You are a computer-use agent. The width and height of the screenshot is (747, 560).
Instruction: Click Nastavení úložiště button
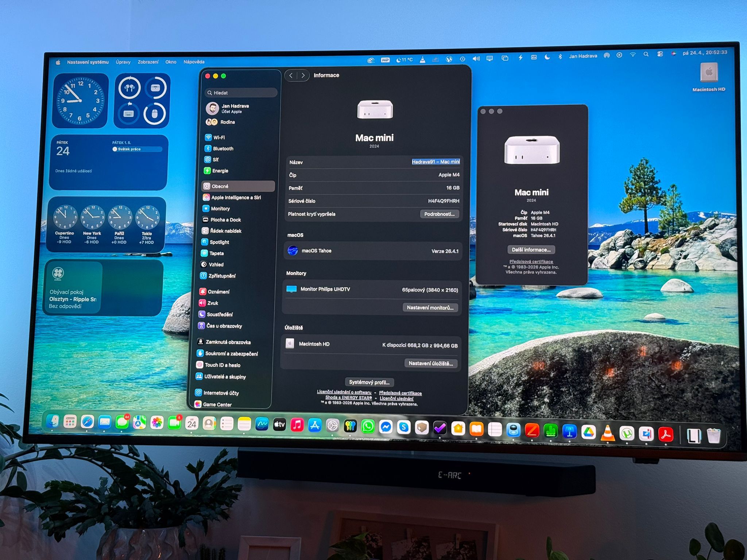coord(430,363)
